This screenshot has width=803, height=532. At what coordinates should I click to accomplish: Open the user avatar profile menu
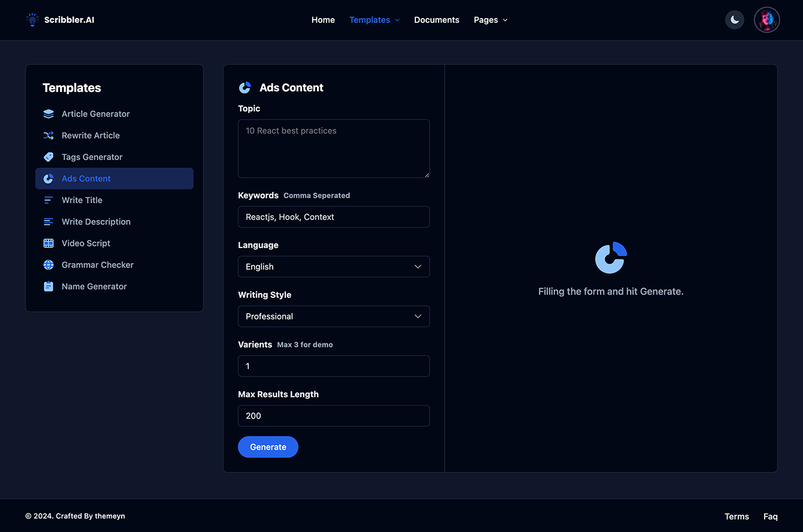pos(766,20)
